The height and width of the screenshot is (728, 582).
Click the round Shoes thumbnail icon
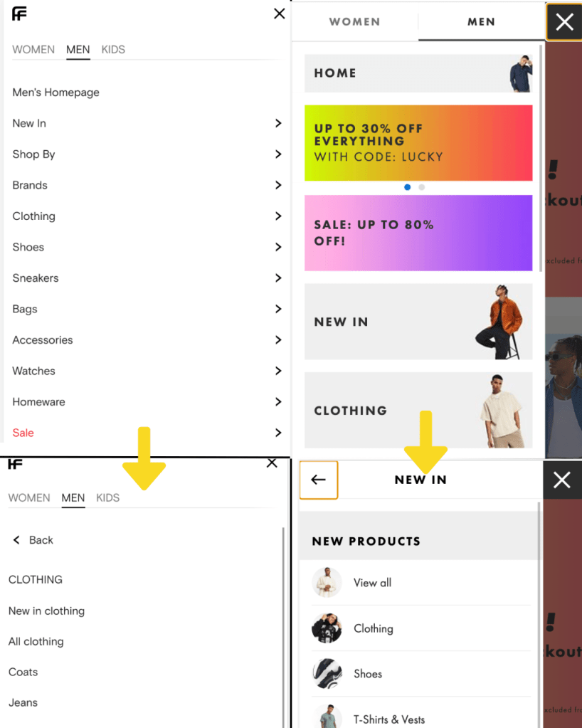pos(327,674)
